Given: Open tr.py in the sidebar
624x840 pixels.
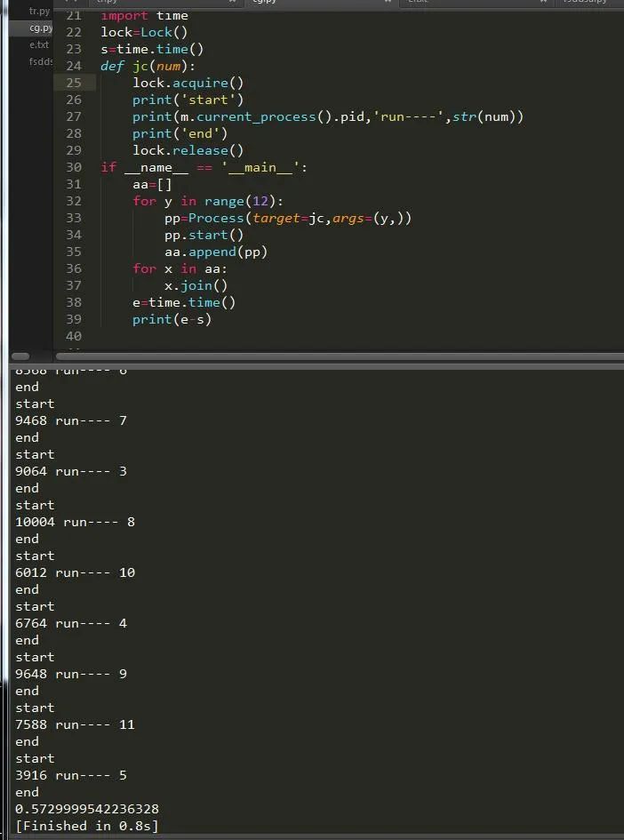Looking at the screenshot, I should [x=40, y=11].
